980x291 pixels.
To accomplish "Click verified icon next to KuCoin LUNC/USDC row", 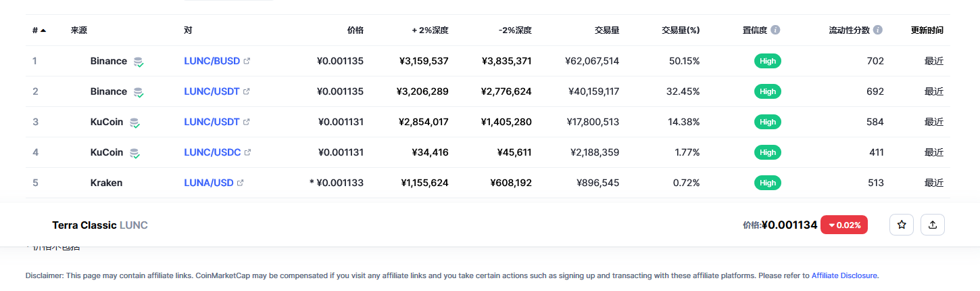I will coord(134,153).
